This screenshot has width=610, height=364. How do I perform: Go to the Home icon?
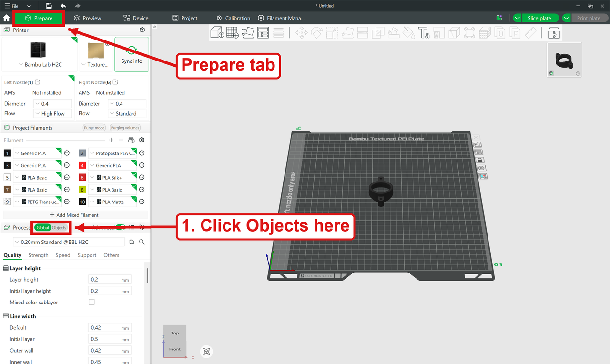click(6, 18)
